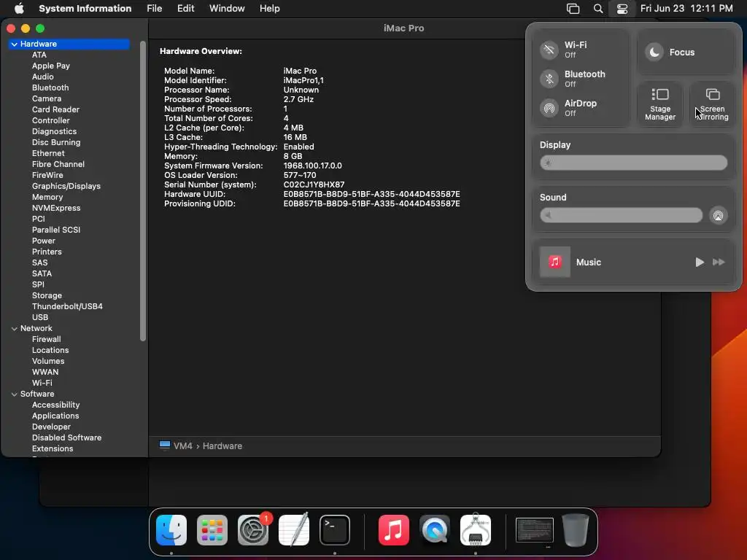The image size is (747, 560).
Task: Open Music from the Dock
Action: point(393,530)
